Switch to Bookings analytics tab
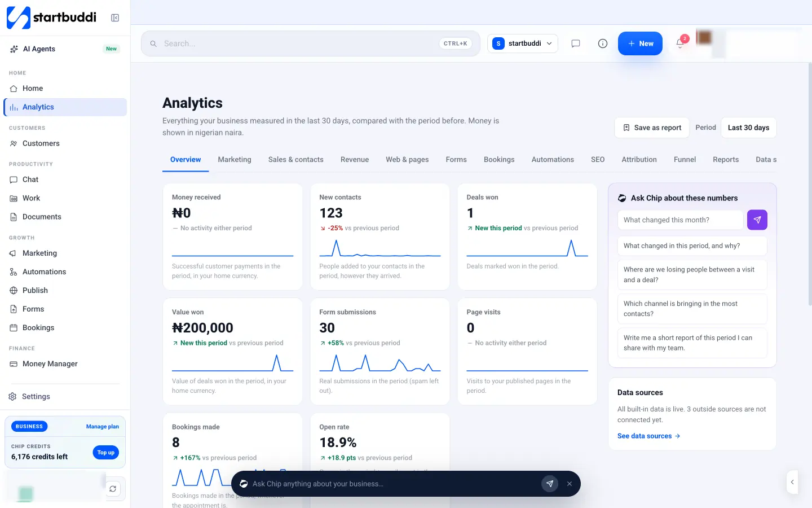The height and width of the screenshot is (508, 812). (499, 160)
